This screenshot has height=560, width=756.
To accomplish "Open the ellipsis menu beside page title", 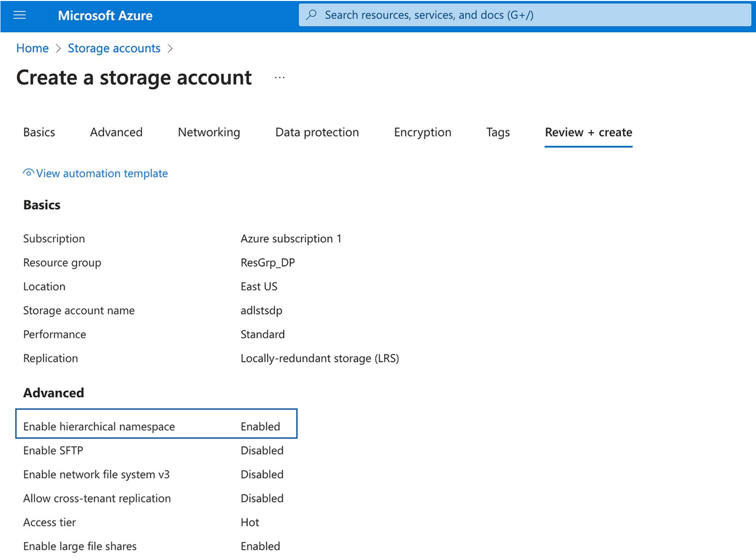I will (280, 77).
